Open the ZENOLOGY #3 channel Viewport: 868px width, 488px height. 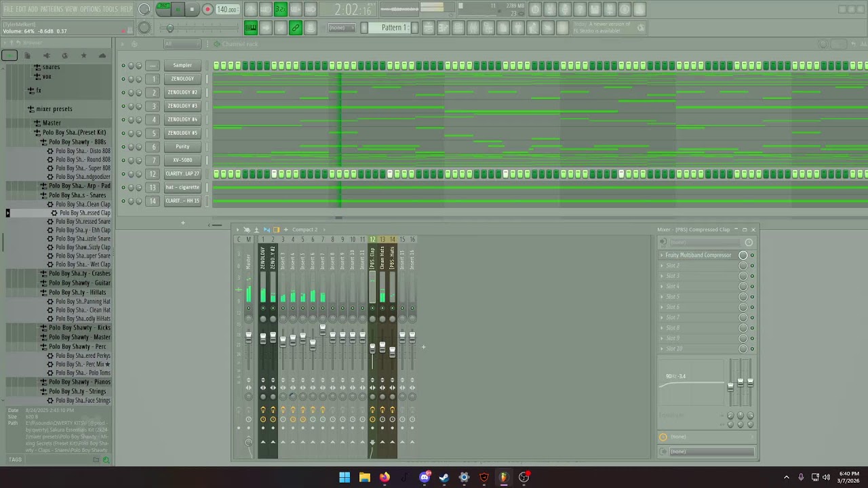tap(182, 106)
